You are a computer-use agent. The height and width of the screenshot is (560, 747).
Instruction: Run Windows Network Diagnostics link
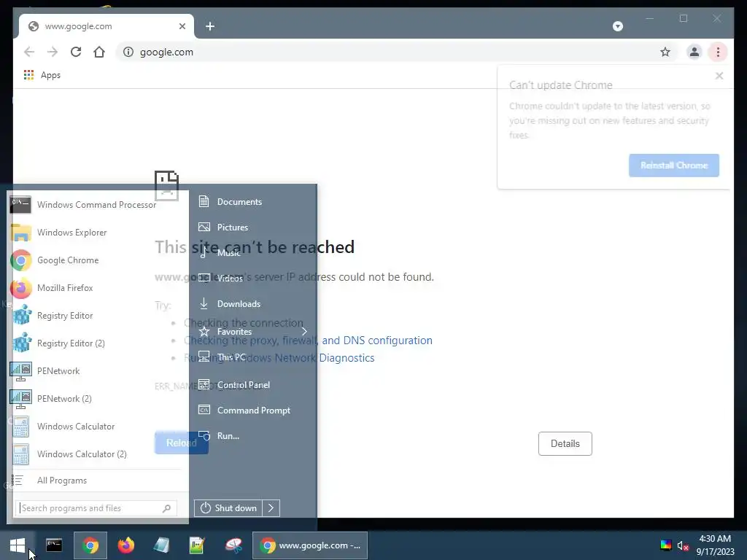click(x=279, y=358)
